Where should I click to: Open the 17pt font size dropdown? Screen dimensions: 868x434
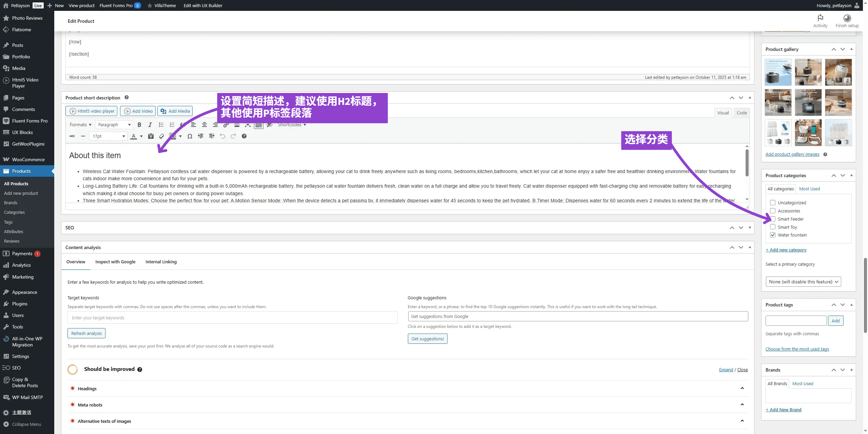pyautogui.click(x=108, y=136)
